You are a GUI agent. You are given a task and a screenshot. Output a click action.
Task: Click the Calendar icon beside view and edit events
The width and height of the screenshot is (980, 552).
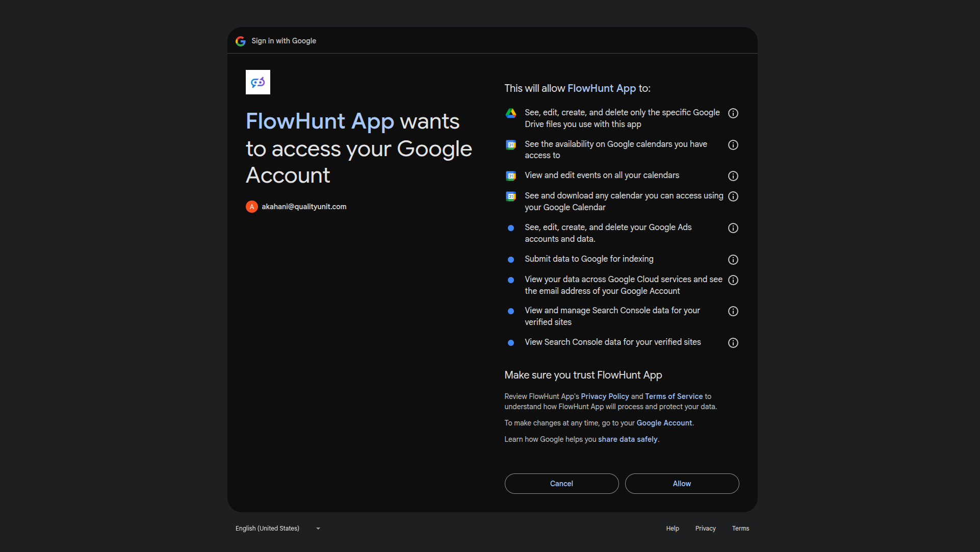point(511,175)
